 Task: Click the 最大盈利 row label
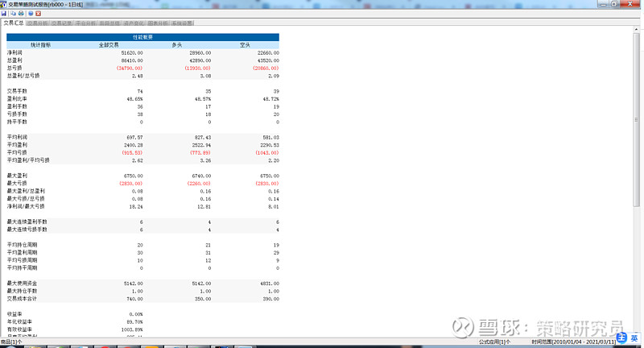pyautogui.click(x=17, y=176)
